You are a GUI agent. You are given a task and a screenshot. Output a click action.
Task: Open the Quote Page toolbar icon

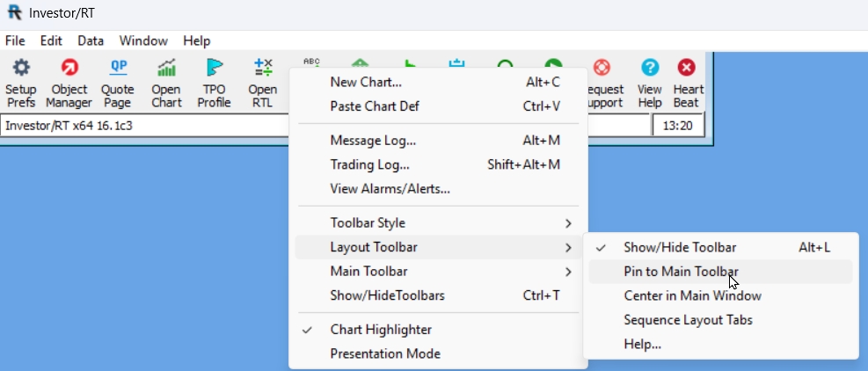[118, 68]
